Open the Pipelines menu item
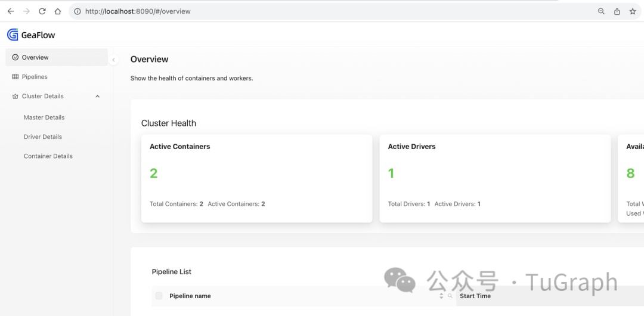Viewport: 644px width, 316px height. pos(35,77)
